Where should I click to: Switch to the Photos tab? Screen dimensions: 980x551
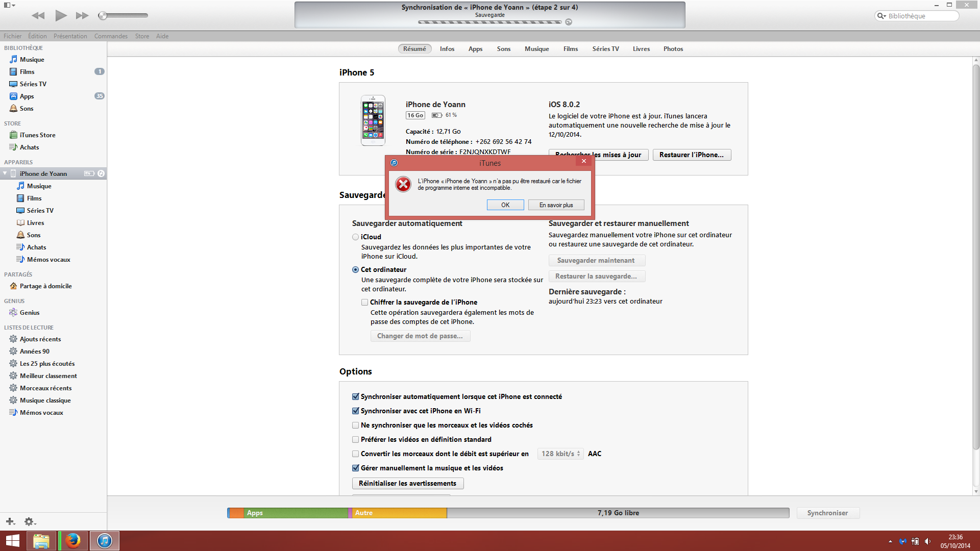click(673, 49)
